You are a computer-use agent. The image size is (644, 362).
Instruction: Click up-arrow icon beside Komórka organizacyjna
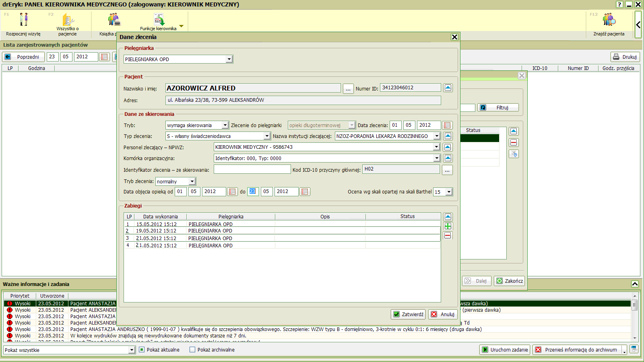click(x=448, y=158)
